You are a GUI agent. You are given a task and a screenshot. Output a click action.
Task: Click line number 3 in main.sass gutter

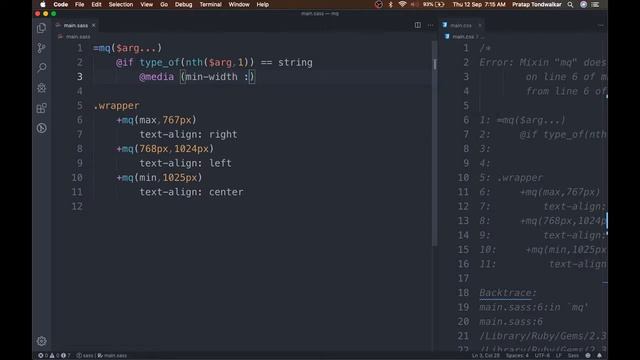coord(80,77)
